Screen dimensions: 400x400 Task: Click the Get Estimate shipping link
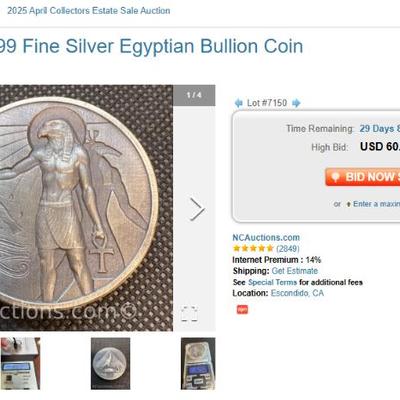point(295,271)
